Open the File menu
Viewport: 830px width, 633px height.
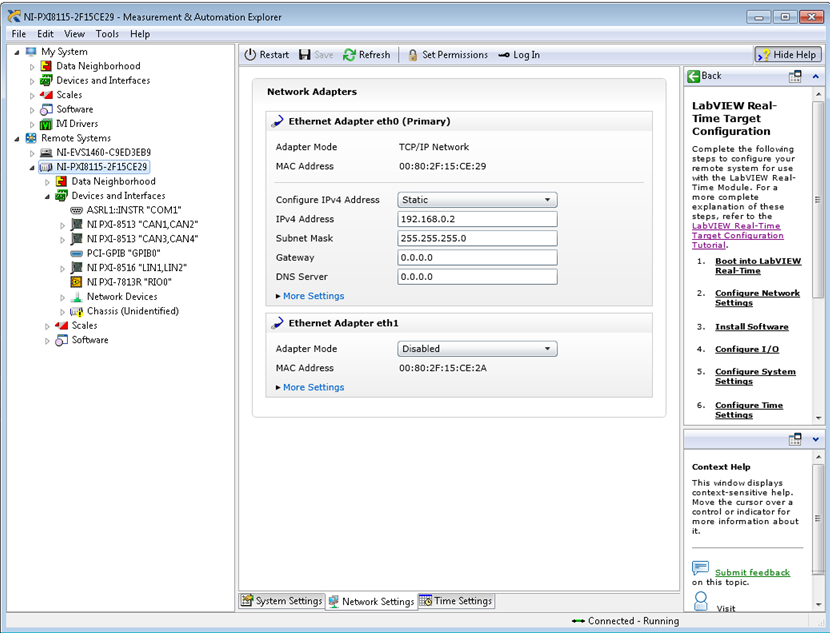[x=19, y=34]
